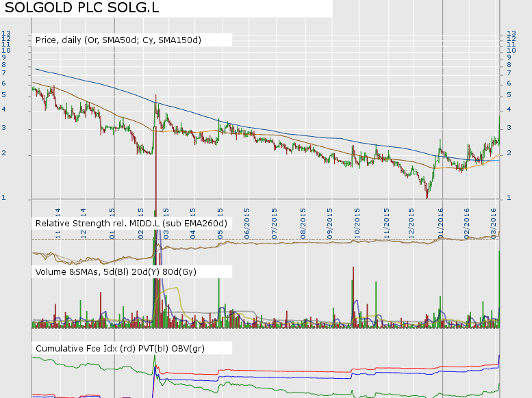Screen dimensions: 532x398
Task: Click the right price axis value 5
Action: pyautogui.click(x=509, y=95)
